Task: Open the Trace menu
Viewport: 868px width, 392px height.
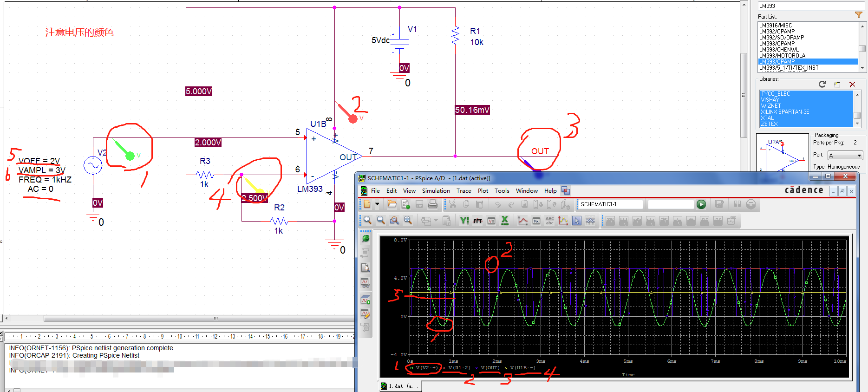Action: point(463,191)
